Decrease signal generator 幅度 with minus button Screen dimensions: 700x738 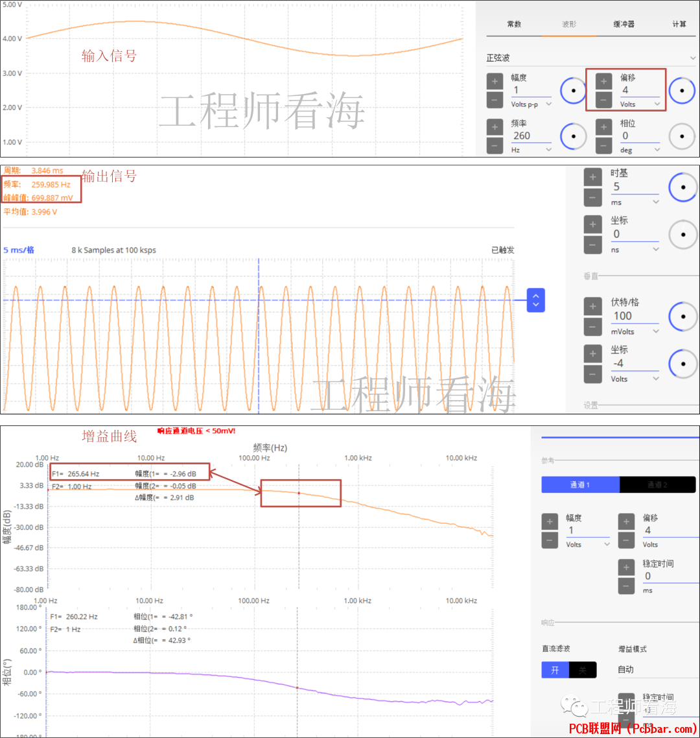[x=495, y=100]
